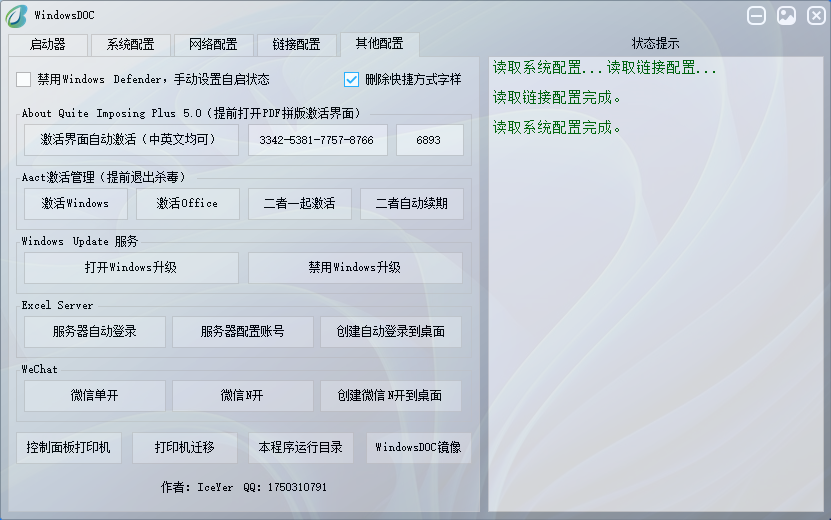
Task: Launch 微信N开
Action: (x=243, y=396)
